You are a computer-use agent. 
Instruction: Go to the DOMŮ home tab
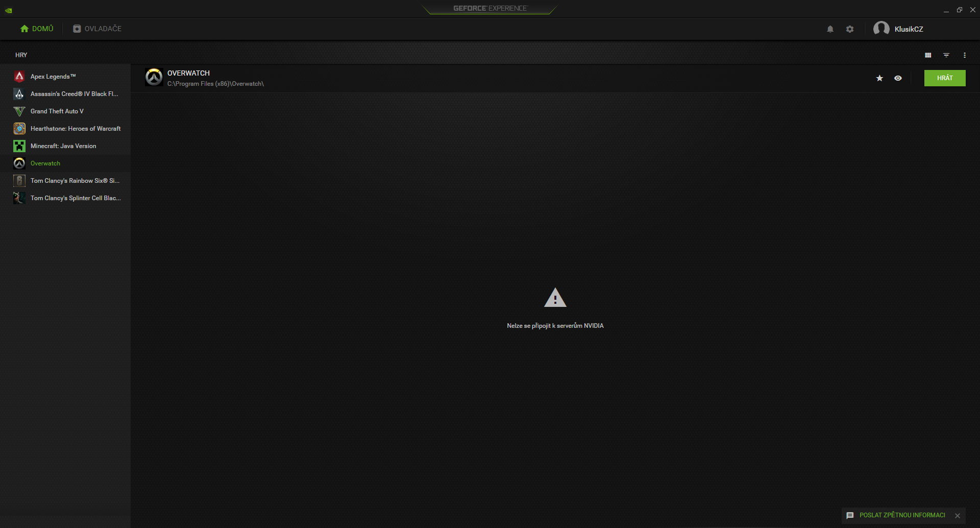[x=37, y=29]
